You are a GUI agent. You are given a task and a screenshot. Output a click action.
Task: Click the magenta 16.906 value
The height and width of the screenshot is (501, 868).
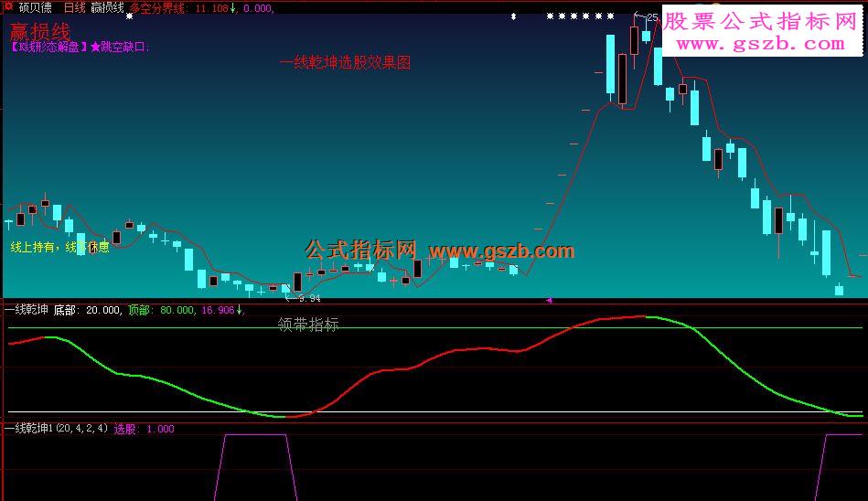[218, 310]
